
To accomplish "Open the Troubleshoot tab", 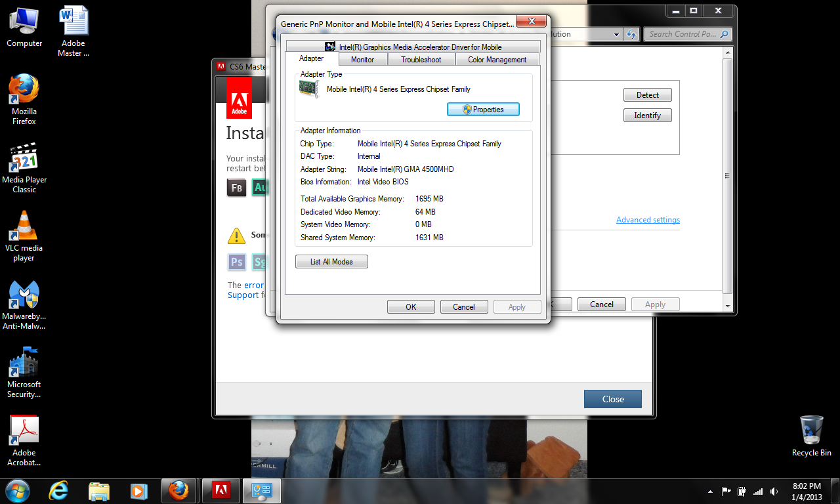I will (x=421, y=60).
